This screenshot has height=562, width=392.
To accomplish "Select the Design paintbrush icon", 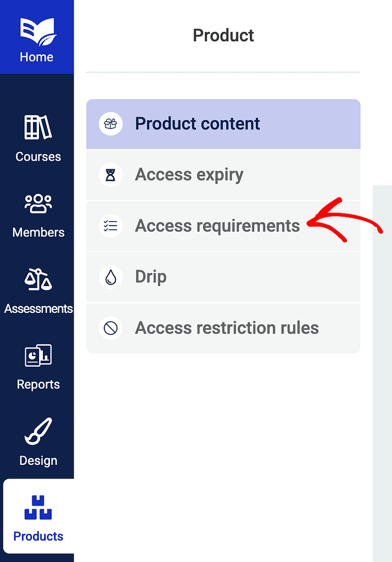I will pos(38,431).
